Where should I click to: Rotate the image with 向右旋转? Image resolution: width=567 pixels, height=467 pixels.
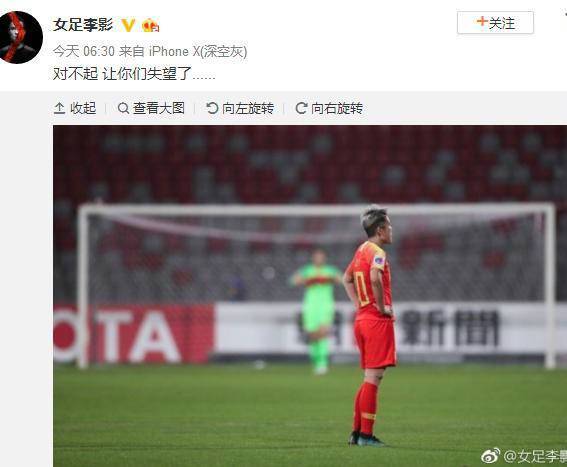329,108
